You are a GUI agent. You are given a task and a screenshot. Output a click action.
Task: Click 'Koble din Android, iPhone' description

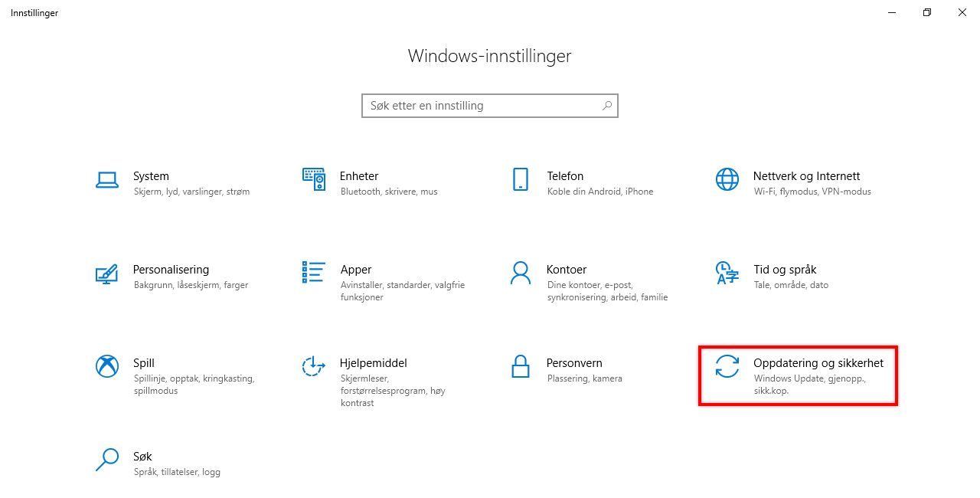(x=600, y=192)
